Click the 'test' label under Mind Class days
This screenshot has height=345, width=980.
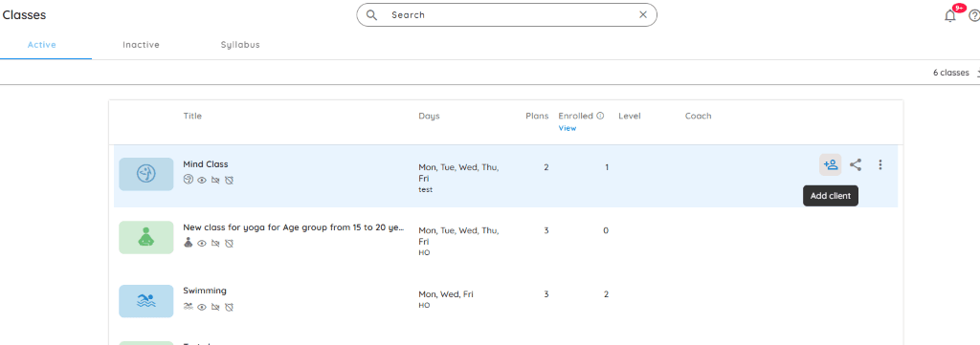425,189
